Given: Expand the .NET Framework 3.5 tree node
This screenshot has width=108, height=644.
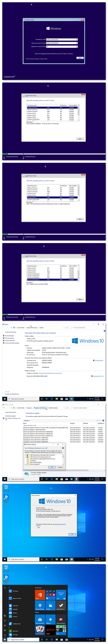Looking at the screenshot, I should coord(25,455).
